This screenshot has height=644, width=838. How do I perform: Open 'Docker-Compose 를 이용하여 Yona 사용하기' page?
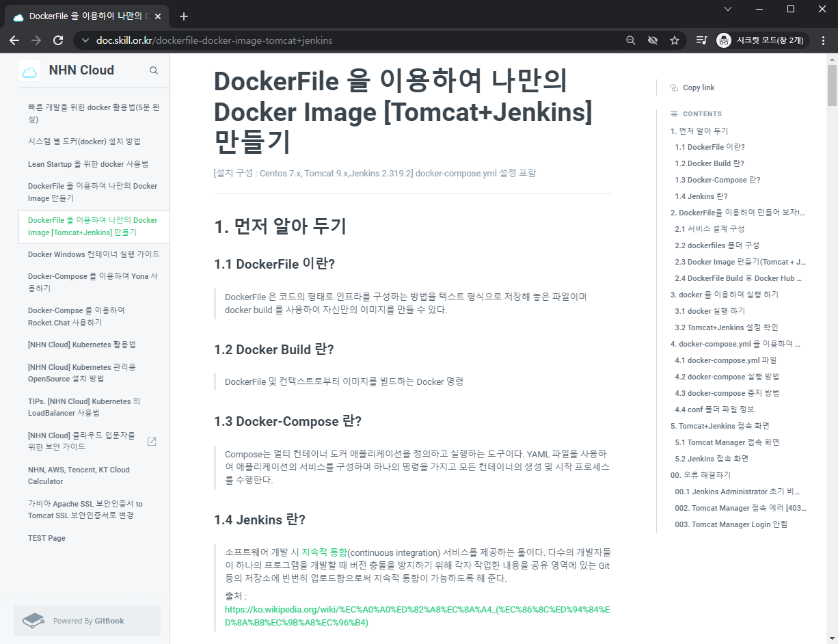tap(94, 282)
